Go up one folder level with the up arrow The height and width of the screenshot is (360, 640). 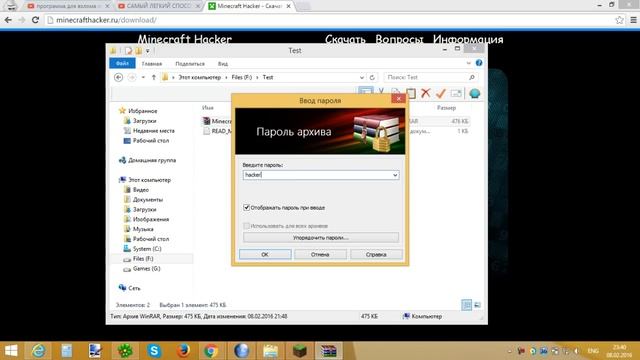pos(153,77)
